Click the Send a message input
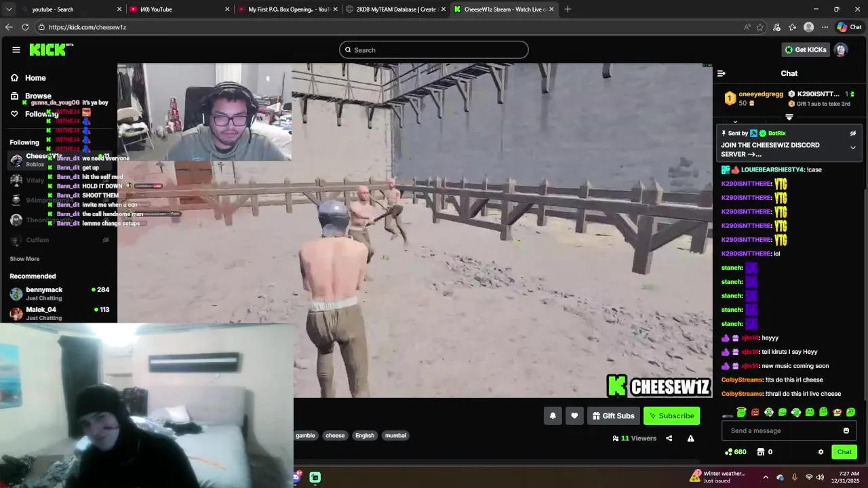Image resolution: width=868 pixels, height=488 pixels. (x=783, y=431)
